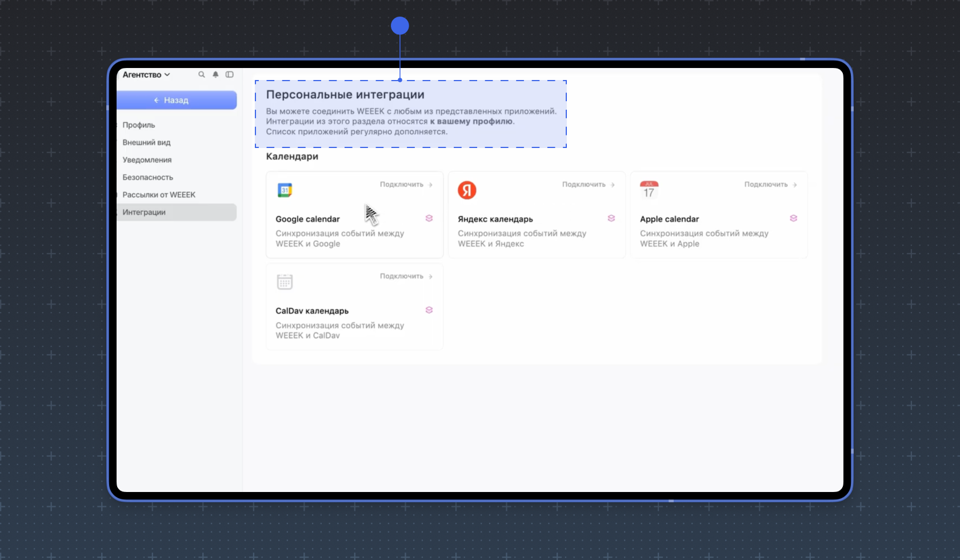Open Безопасность settings
Viewport: 960px width, 560px height.
point(147,177)
